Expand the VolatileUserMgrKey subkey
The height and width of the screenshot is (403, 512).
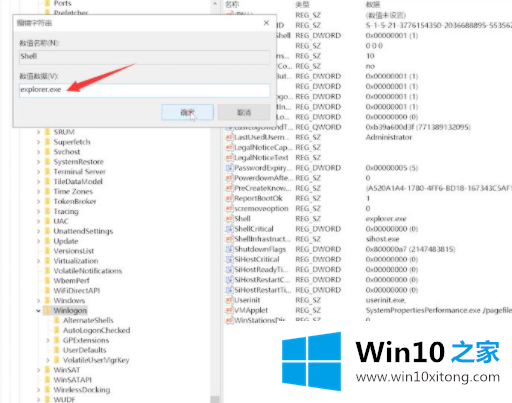click(48, 360)
